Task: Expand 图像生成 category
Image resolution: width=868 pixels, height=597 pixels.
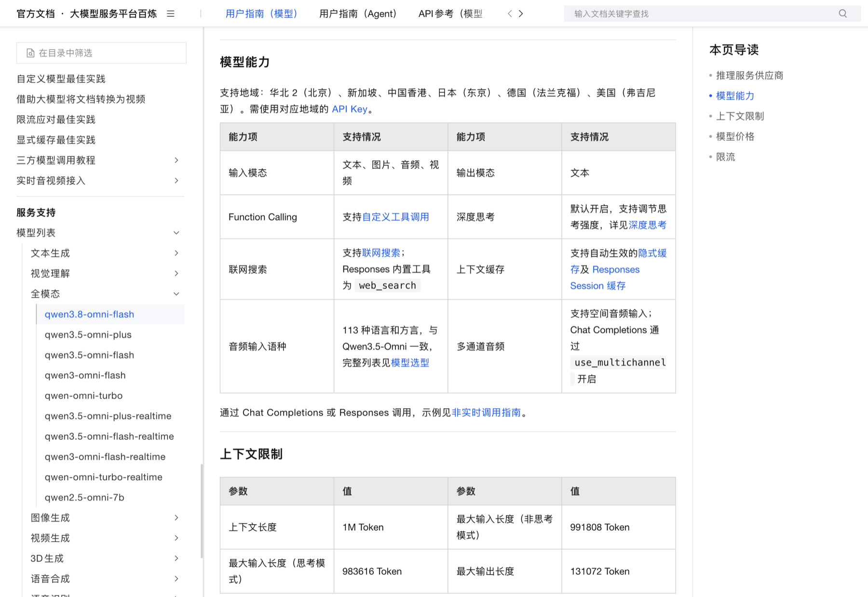Action: pos(176,517)
